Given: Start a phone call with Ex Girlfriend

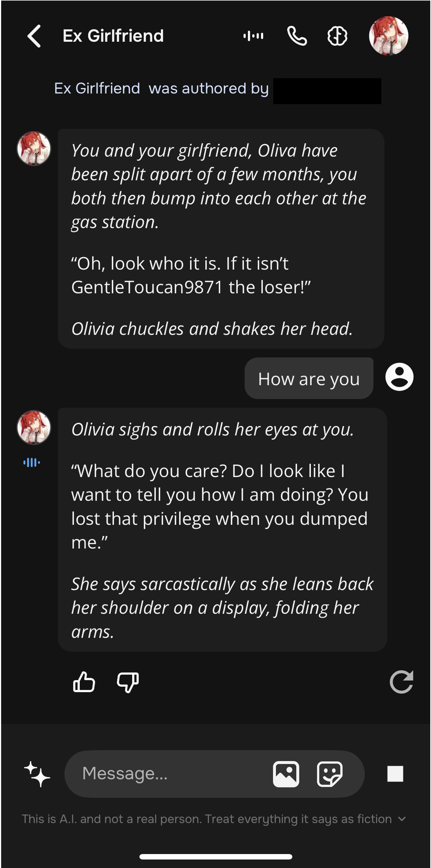Looking at the screenshot, I should 297,36.
